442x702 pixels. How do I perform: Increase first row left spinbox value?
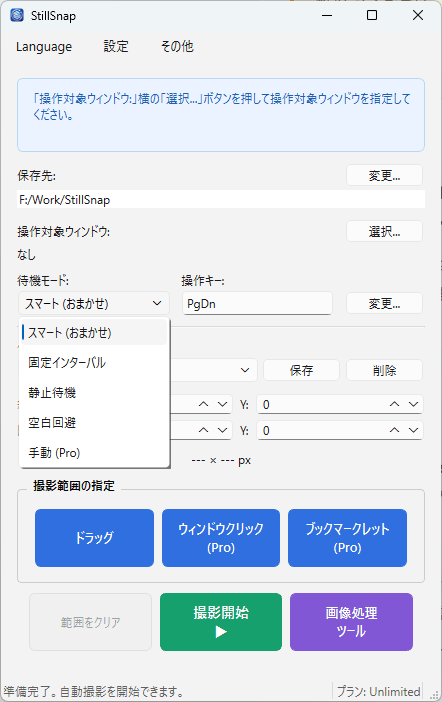coord(203,404)
